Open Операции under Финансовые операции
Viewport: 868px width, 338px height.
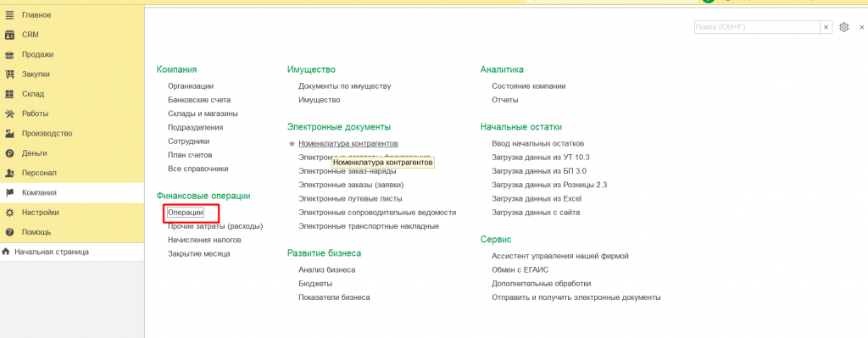[186, 213]
